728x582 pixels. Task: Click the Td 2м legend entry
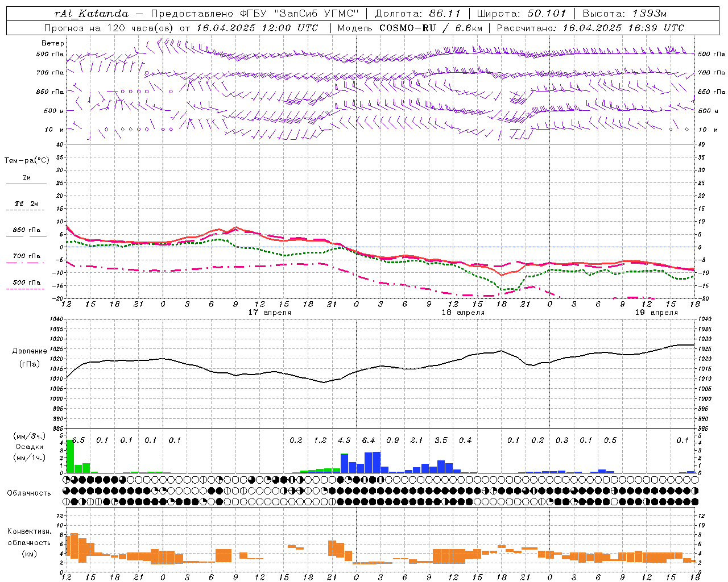tap(26, 203)
